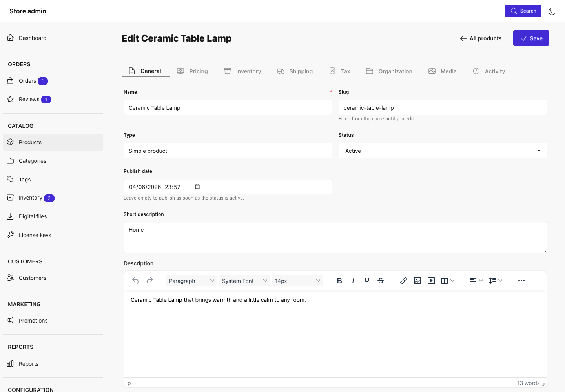Open the Pricing tab
Screen dimensions: 565x392
coord(192,71)
